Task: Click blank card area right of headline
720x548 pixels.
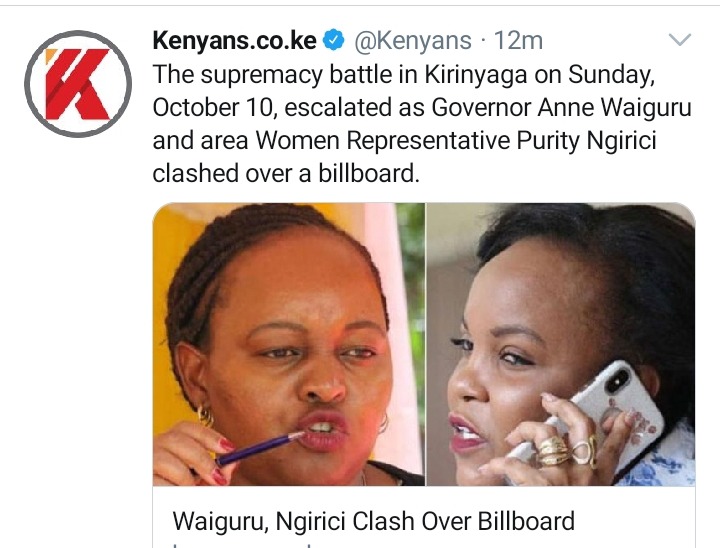Action: click(x=634, y=521)
